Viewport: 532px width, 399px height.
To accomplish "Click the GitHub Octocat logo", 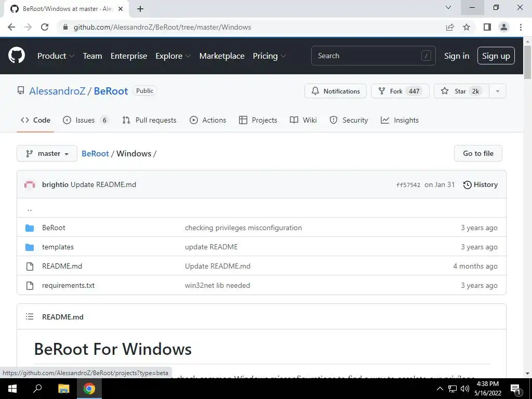I will [17, 56].
